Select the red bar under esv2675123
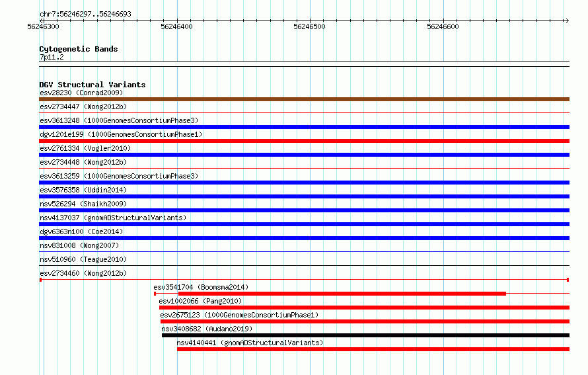This screenshot has height=375, width=588. [x=365, y=321]
